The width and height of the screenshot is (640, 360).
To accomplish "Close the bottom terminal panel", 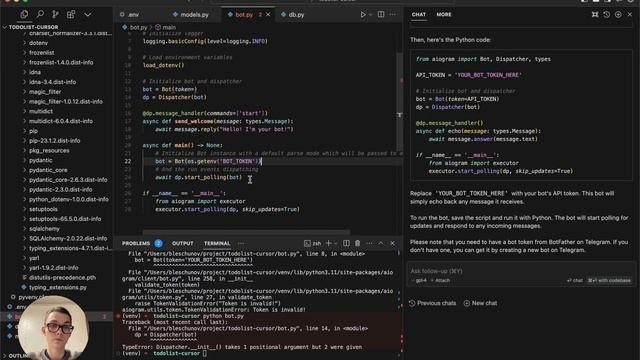I will (393, 243).
